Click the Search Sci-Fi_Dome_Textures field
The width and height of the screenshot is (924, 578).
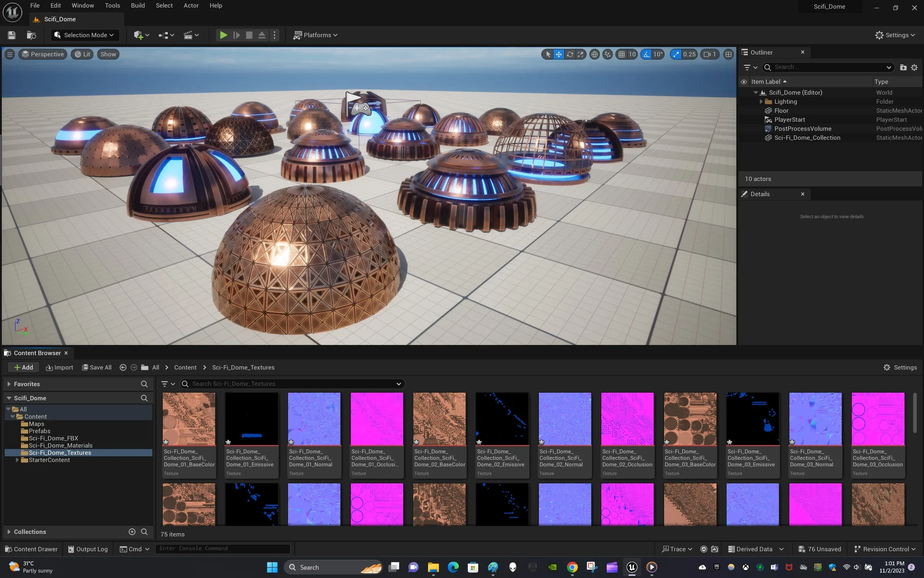tap(292, 384)
